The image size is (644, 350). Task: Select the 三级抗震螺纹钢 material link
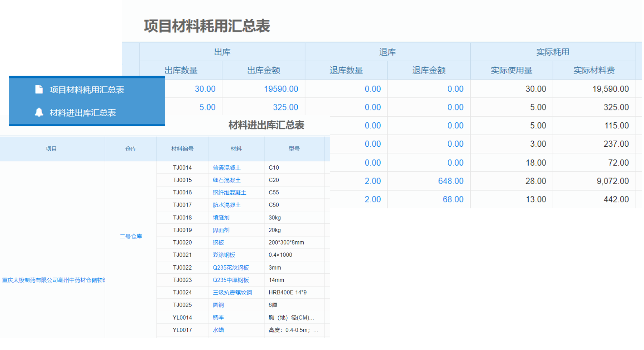pos(232,293)
